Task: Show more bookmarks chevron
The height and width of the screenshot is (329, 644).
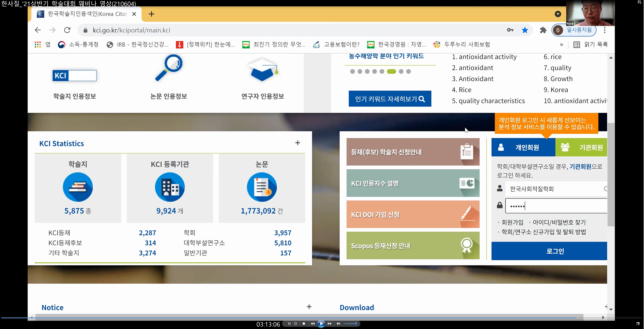Action: click(561, 45)
